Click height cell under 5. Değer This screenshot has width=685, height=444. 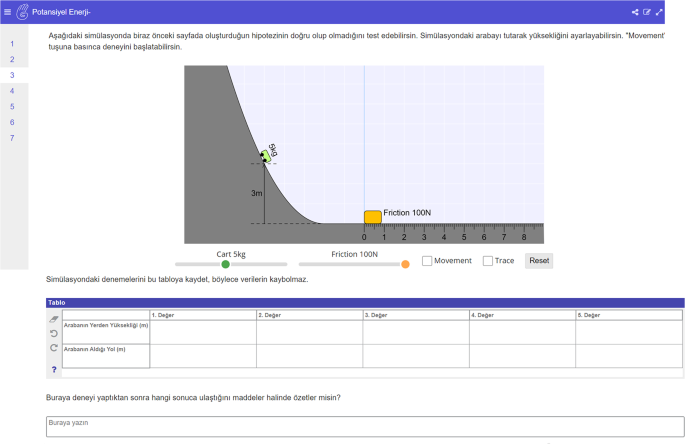629,332
